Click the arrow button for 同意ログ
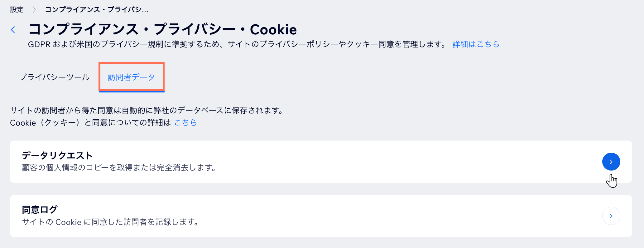 click(611, 216)
